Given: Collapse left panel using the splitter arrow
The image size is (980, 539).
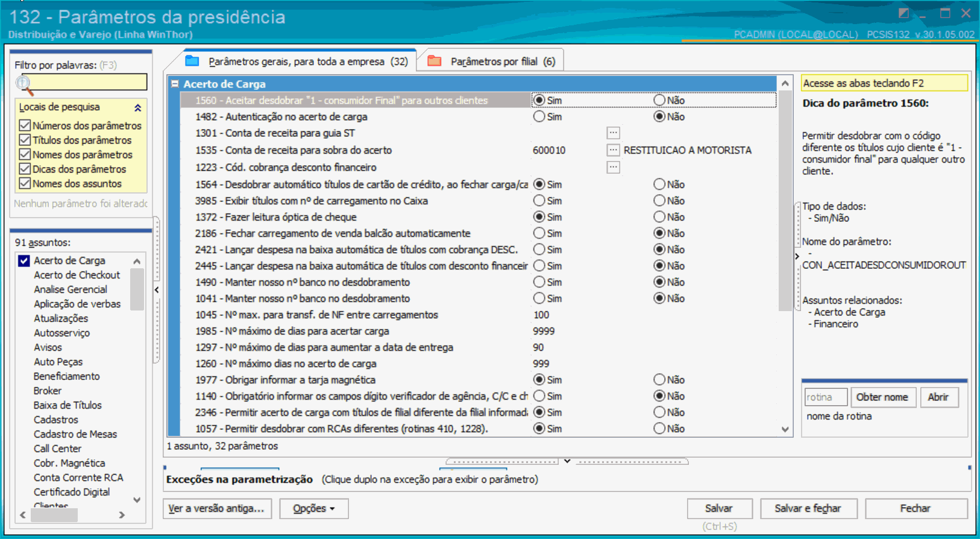Looking at the screenshot, I should 157,290.
